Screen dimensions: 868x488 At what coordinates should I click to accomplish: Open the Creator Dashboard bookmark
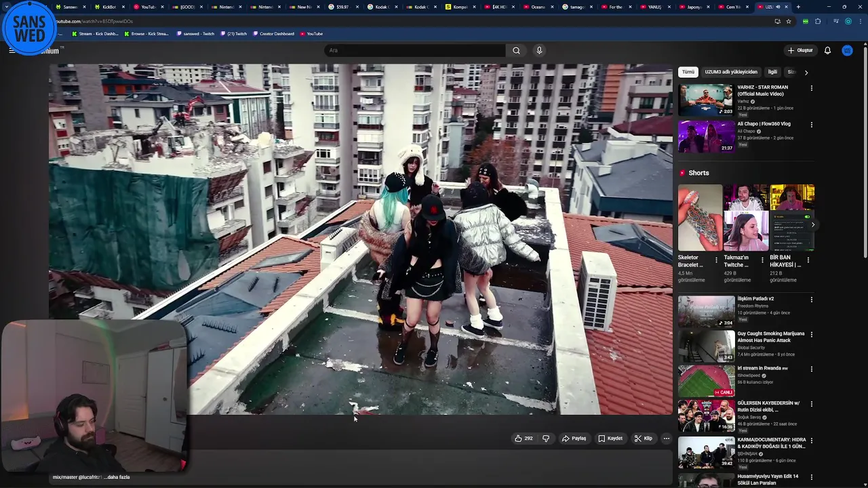pos(273,34)
